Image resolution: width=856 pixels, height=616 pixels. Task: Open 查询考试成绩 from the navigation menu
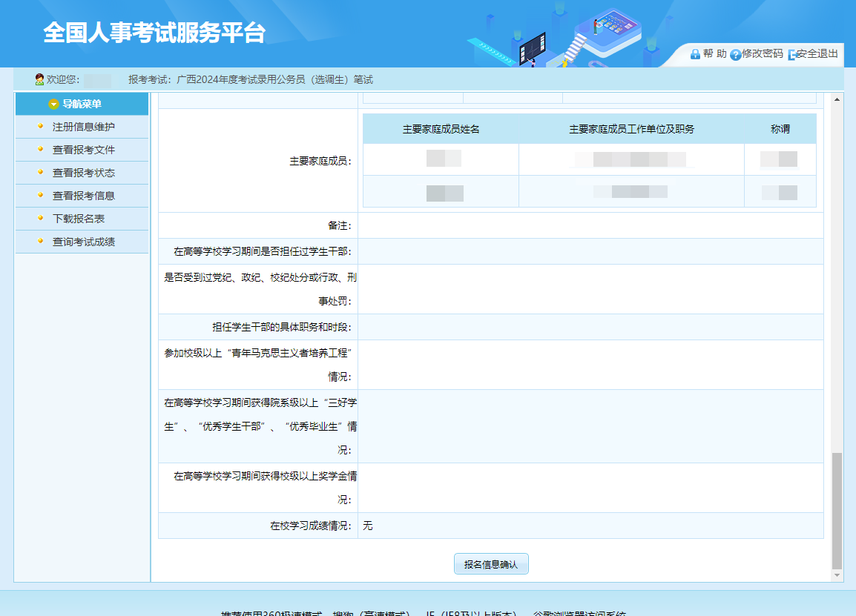[83, 242]
